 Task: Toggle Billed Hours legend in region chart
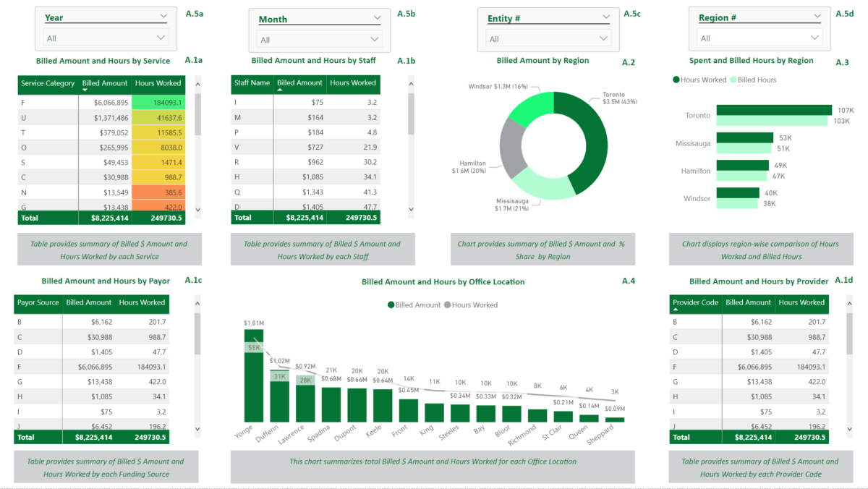click(753, 80)
